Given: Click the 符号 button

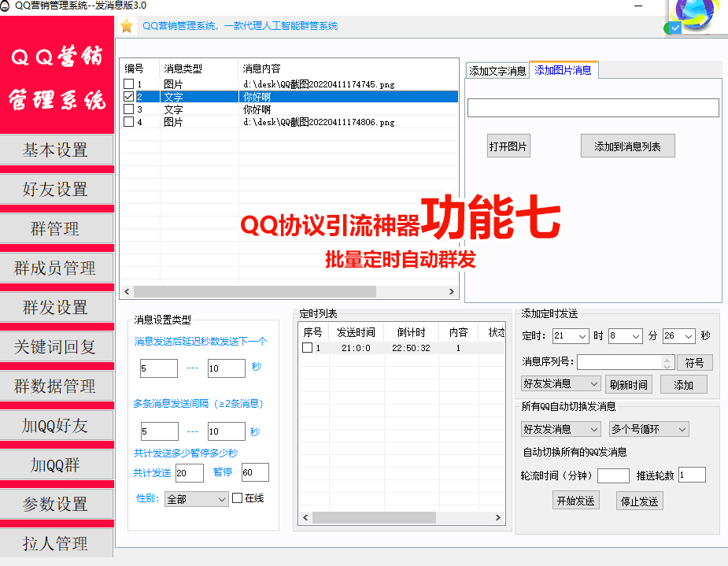Looking at the screenshot, I should click(x=695, y=363).
